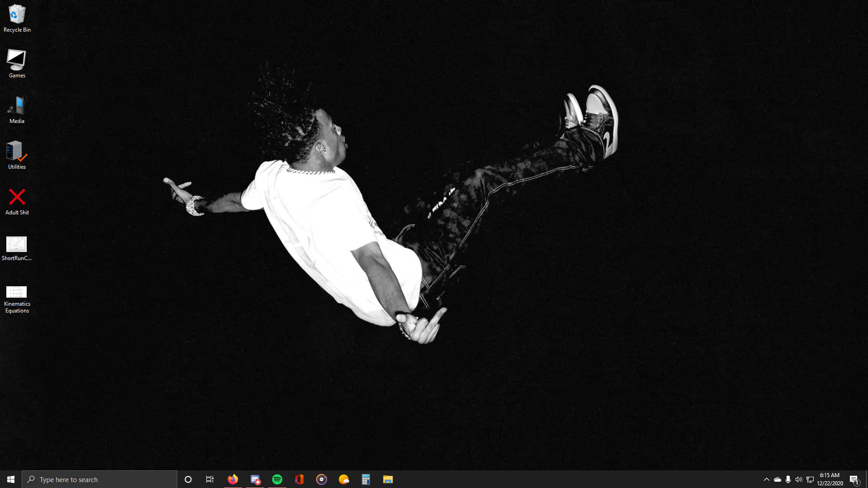
Task: Click the Cortana circle icon
Action: (x=188, y=479)
